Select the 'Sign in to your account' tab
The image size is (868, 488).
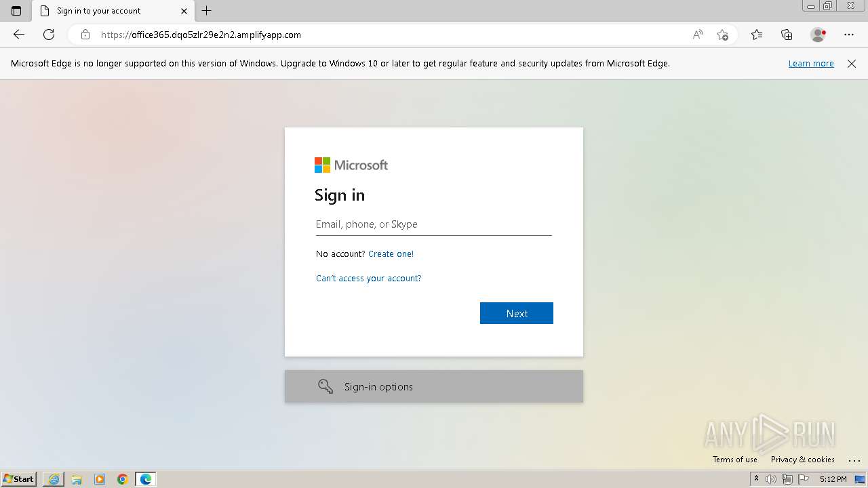click(x=113, y=11)
